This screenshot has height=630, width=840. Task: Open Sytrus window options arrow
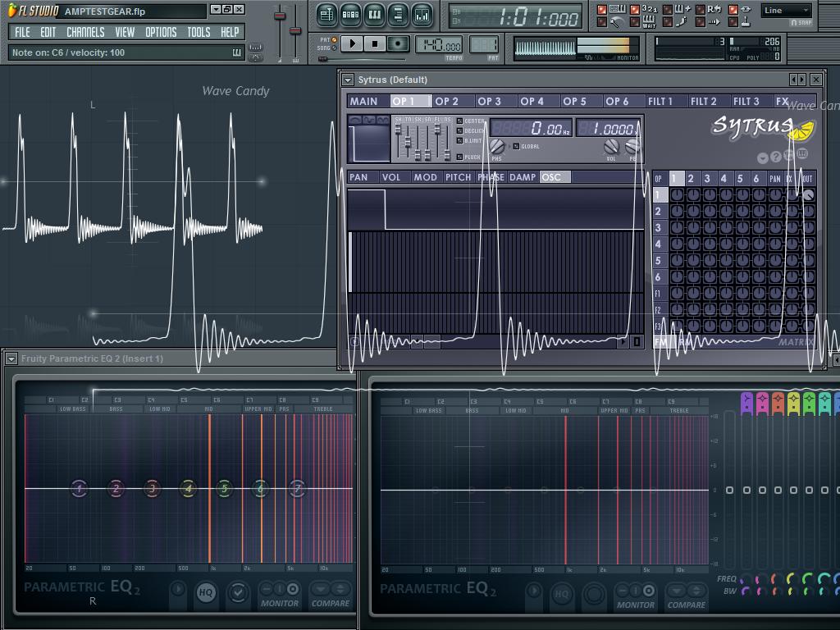tap(348, 80)
